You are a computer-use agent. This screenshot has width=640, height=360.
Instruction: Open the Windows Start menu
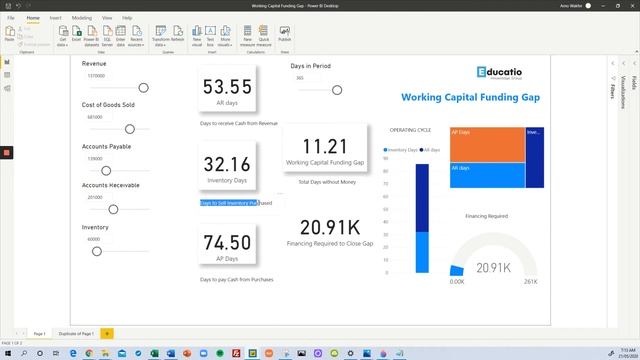pyautogui.click(x=7, y=353)
